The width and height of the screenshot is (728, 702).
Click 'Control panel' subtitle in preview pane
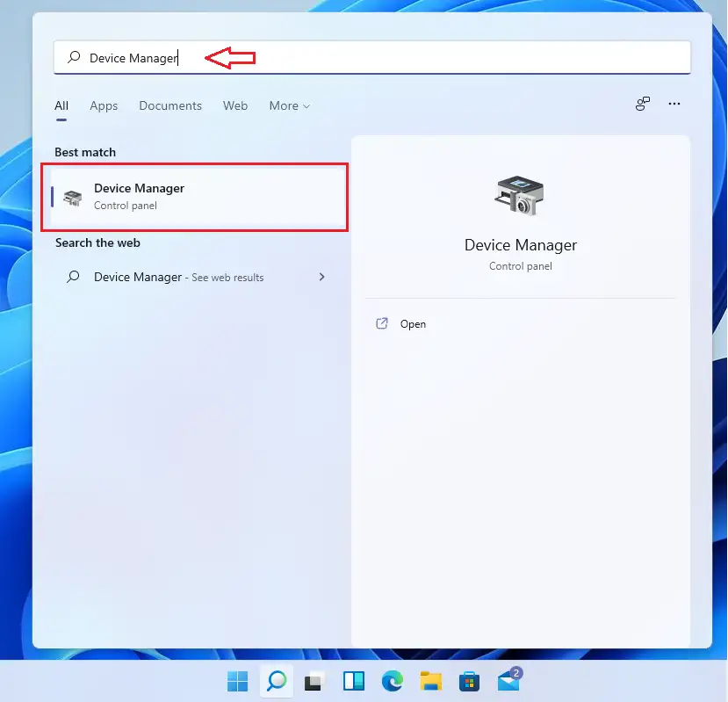tap(521, 266)
